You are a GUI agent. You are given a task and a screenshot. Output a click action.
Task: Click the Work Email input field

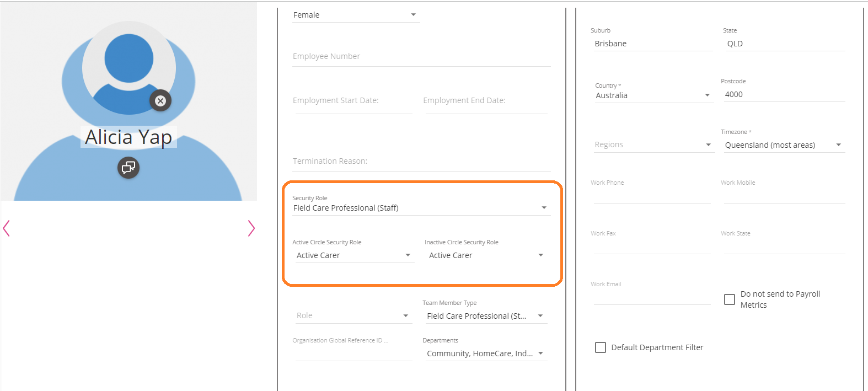point(651,297)
